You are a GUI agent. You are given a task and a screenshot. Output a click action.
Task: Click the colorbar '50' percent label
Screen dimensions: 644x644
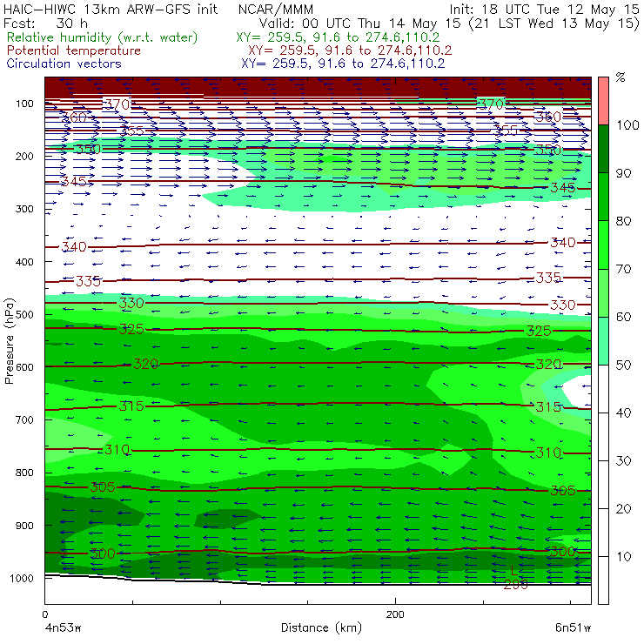[623, 365]
